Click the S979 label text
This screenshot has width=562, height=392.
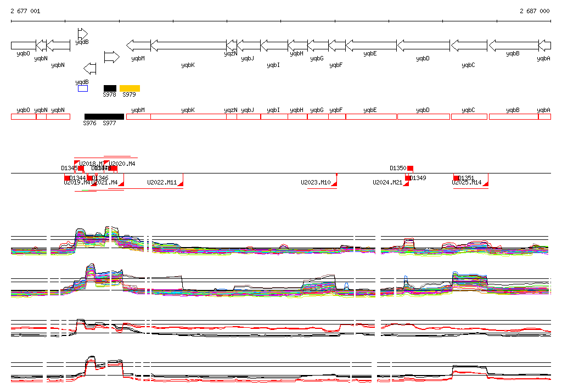[129, 94]
